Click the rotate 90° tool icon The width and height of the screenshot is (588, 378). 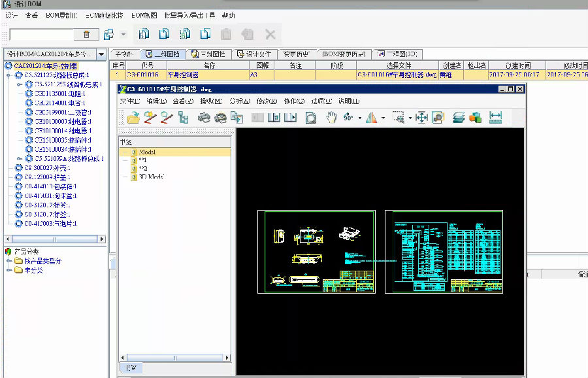point(348,118)
